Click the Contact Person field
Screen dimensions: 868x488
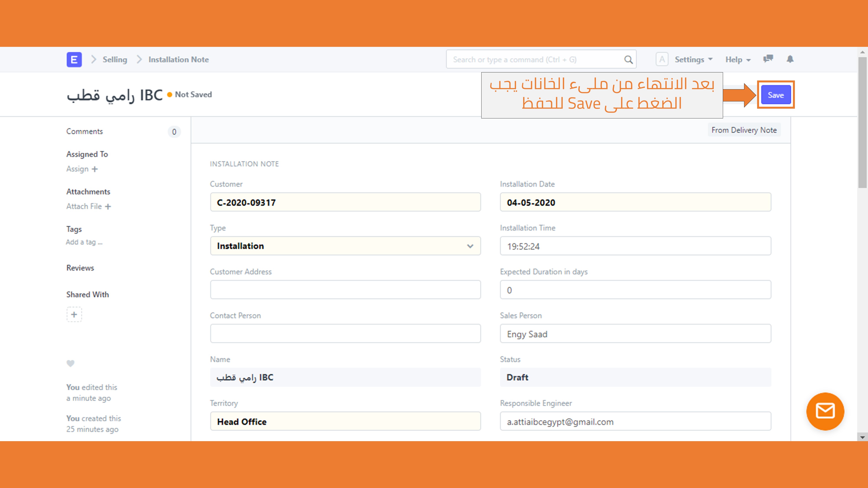click(x=345, y=333)
